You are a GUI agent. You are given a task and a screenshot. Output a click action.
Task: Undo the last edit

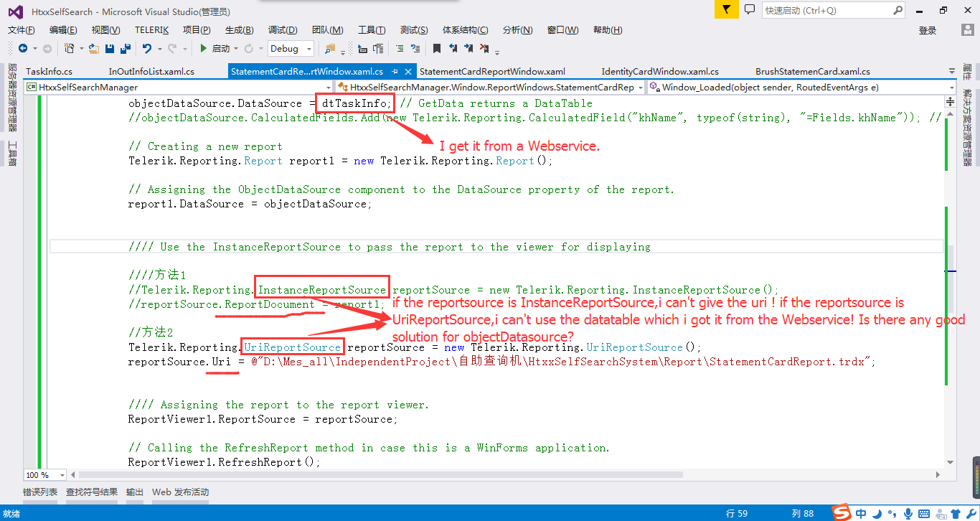(146, 49)
